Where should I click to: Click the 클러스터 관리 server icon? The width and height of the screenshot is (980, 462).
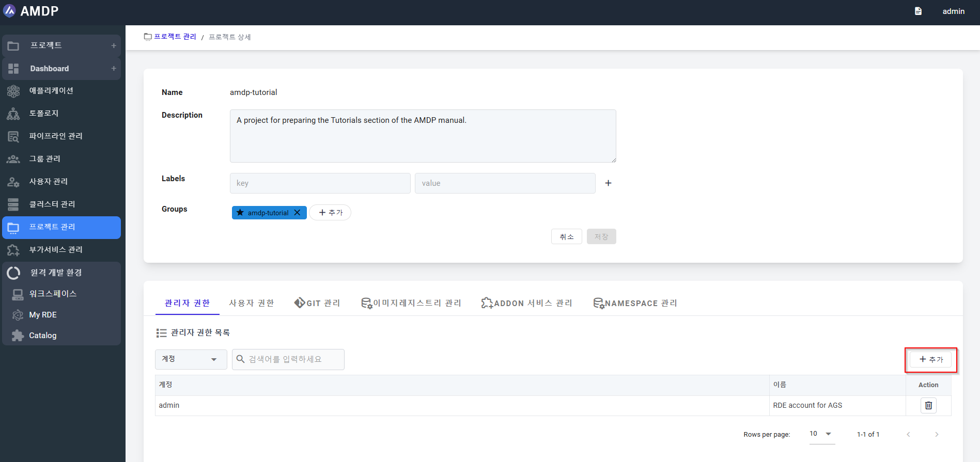pyautogui.click(x=13, y=204)
